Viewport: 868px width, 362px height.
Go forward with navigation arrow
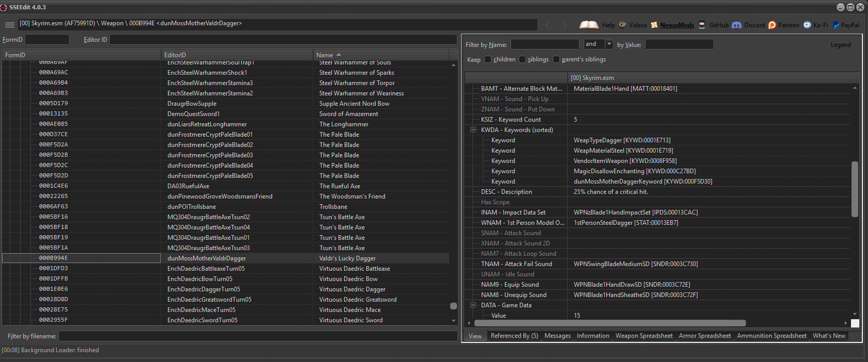pos(565,25)
